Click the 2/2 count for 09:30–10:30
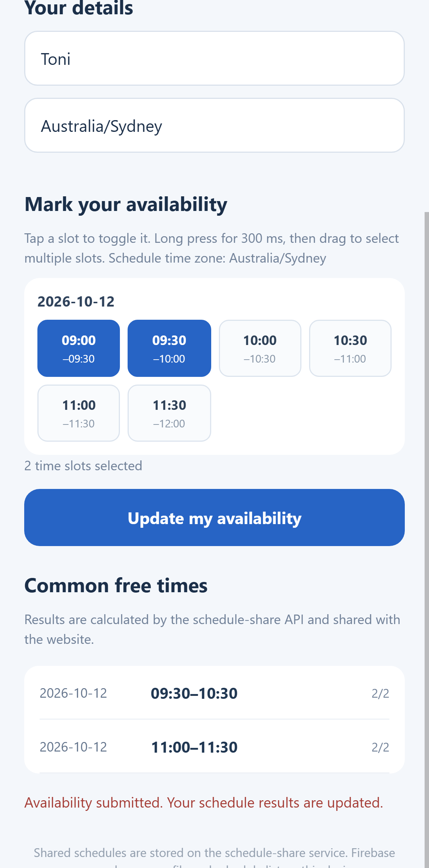The image size is (429, 868). pyautogui.click(x=380, y=693)
